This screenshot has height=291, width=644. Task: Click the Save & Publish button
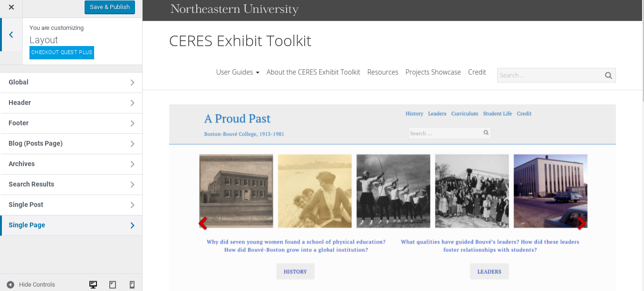coord(110,7)
